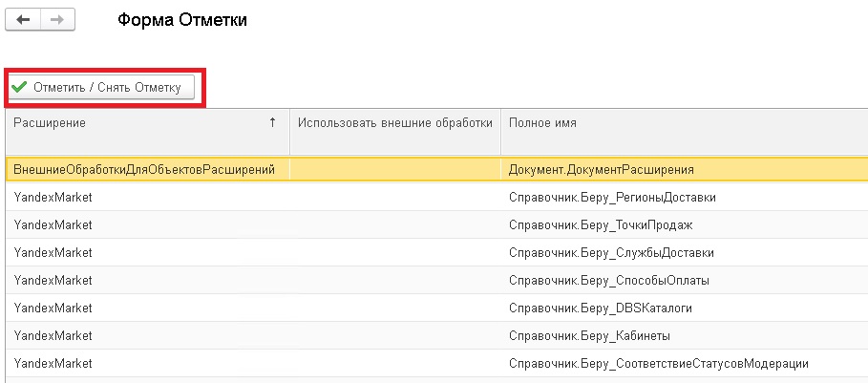Screen dimensions: 868x383
Task: Select Документ.ДокументРасширения cell
Action: [685, 169]
